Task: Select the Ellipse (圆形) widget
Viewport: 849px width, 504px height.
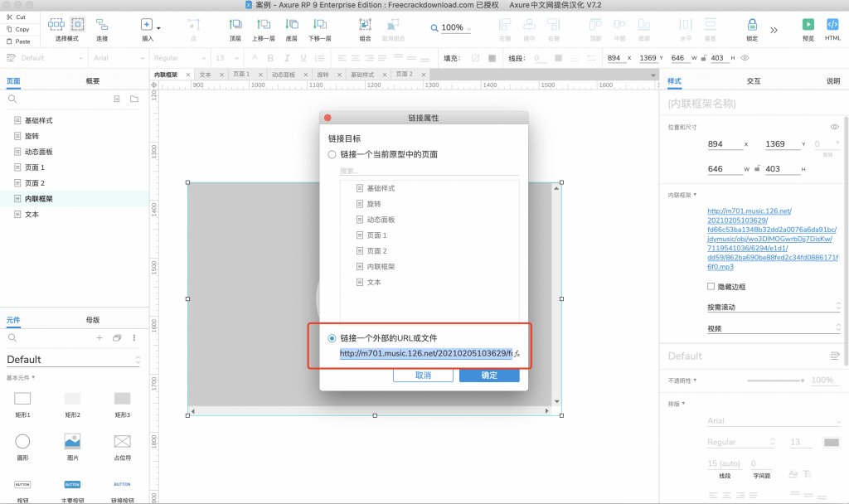Action: pos(22,441)
